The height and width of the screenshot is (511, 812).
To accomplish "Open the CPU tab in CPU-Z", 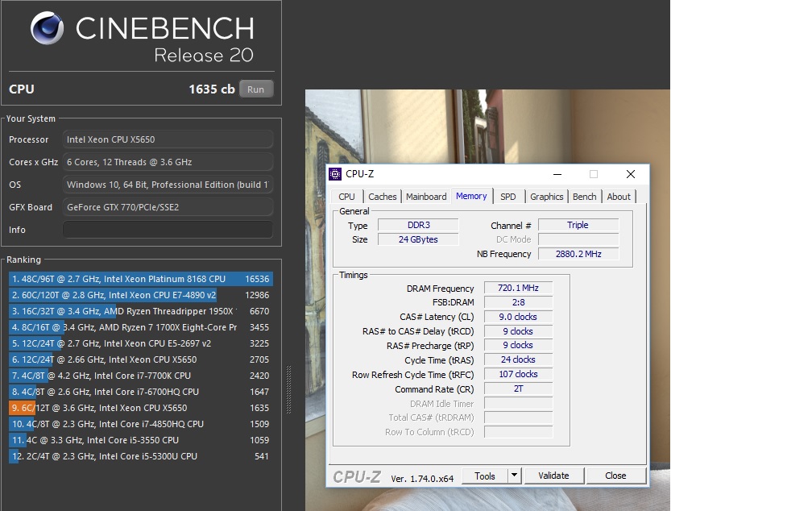I will tap(346, 197).
